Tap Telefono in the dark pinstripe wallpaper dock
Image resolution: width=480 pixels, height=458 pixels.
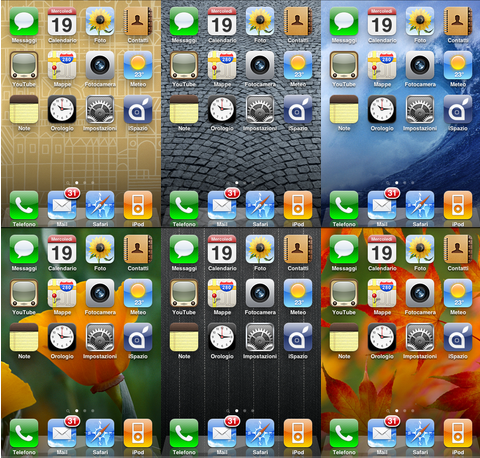tap(184, 433)
